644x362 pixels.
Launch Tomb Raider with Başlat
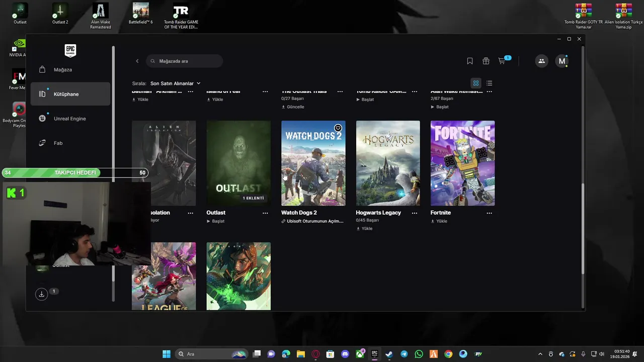pos(365,100)
